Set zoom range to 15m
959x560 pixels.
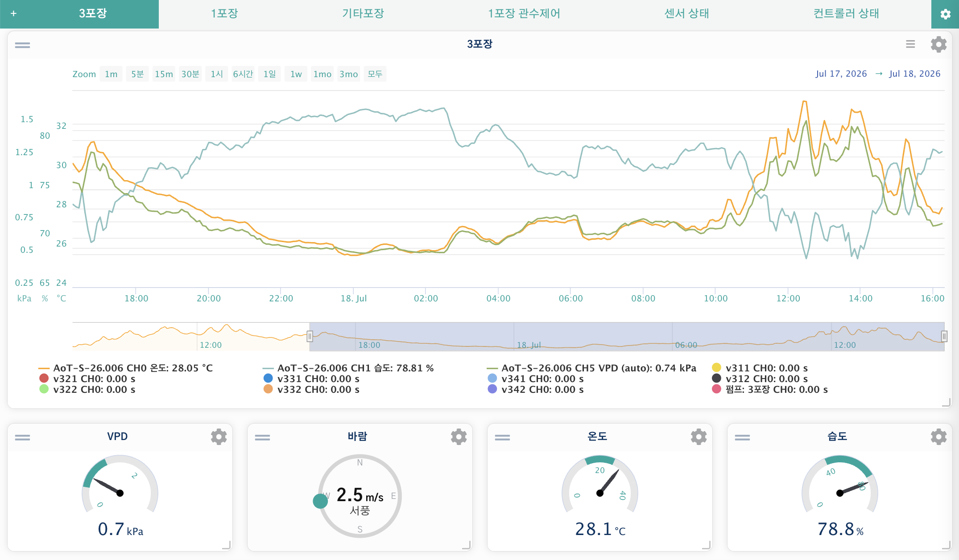tap(164, 74)
